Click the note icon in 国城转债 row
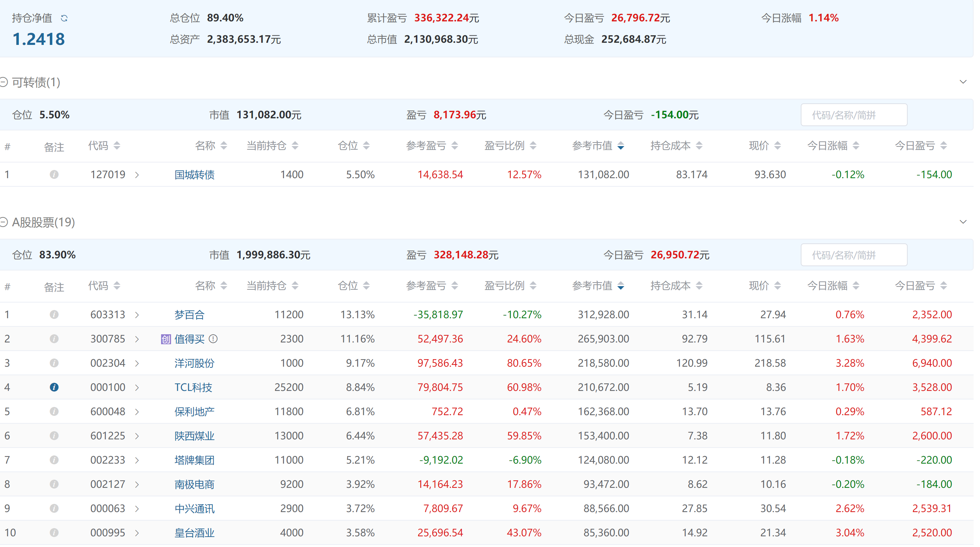 [x=54, y=175]
